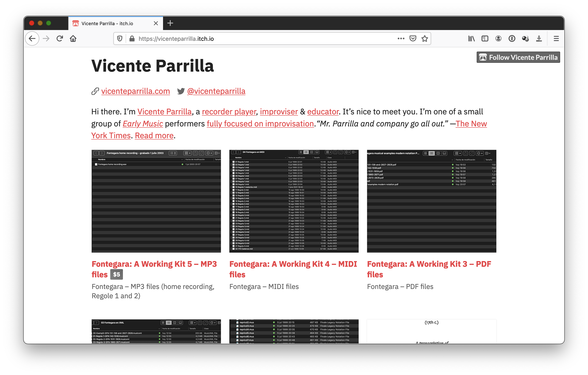588x375 pixels.
Task: Show downloads panel
Action: click(539, 39)
